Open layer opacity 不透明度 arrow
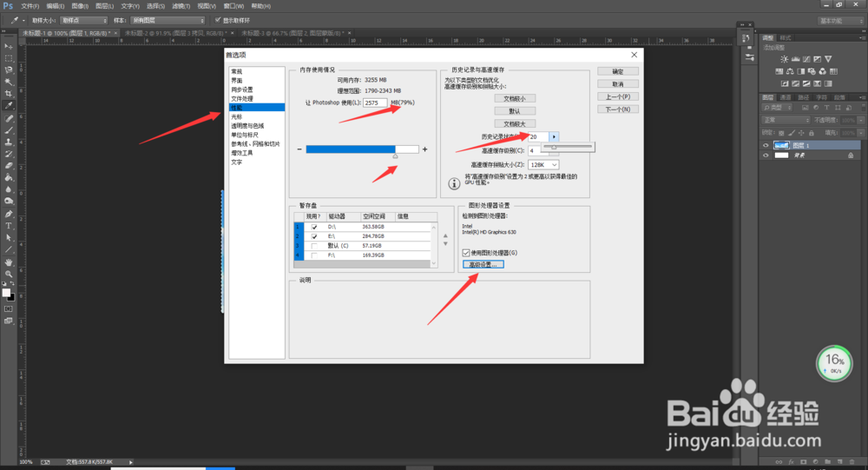The width and height of the screenshot is (868, 470). point(861,120)
